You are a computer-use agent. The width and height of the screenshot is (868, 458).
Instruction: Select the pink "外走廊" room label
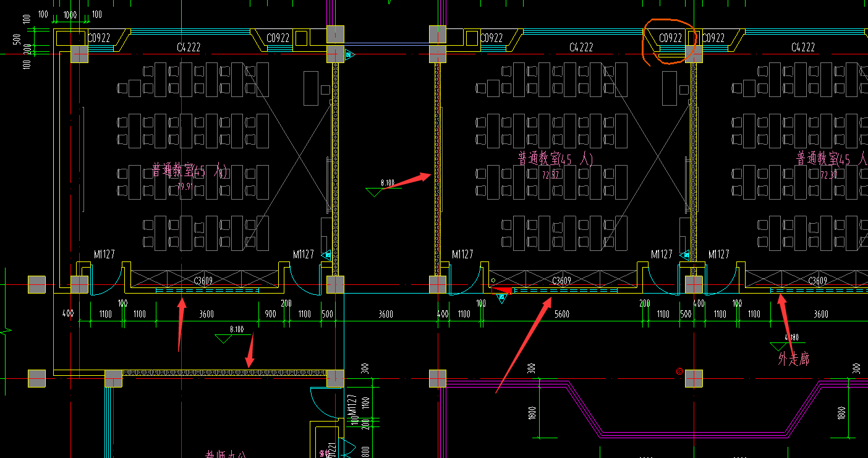point(793,358)
